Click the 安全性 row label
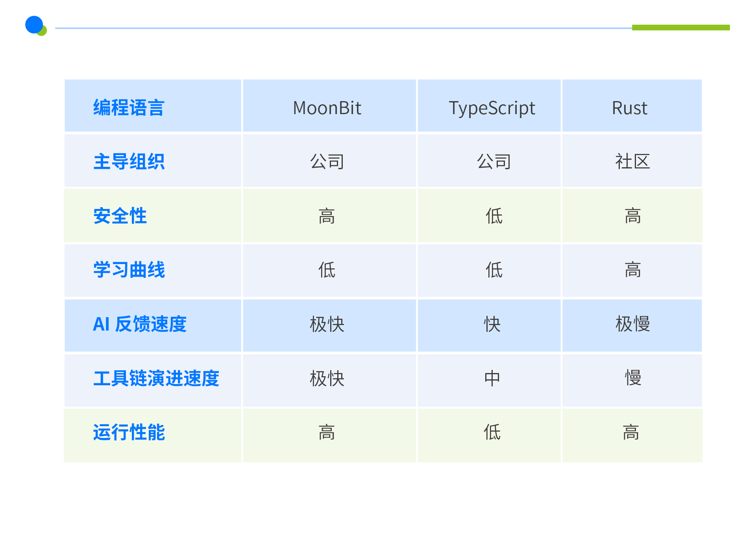This screenshot has width=756, height=534. (x=120, y=216)
